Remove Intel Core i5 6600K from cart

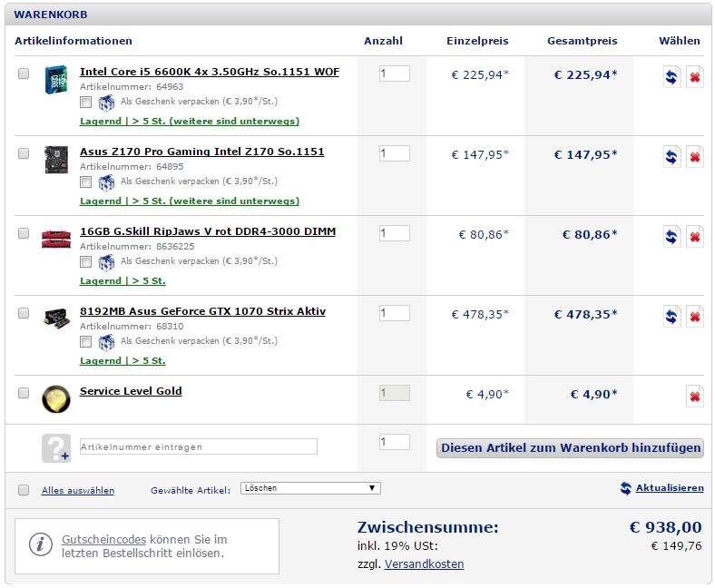[x=694, y=77]
